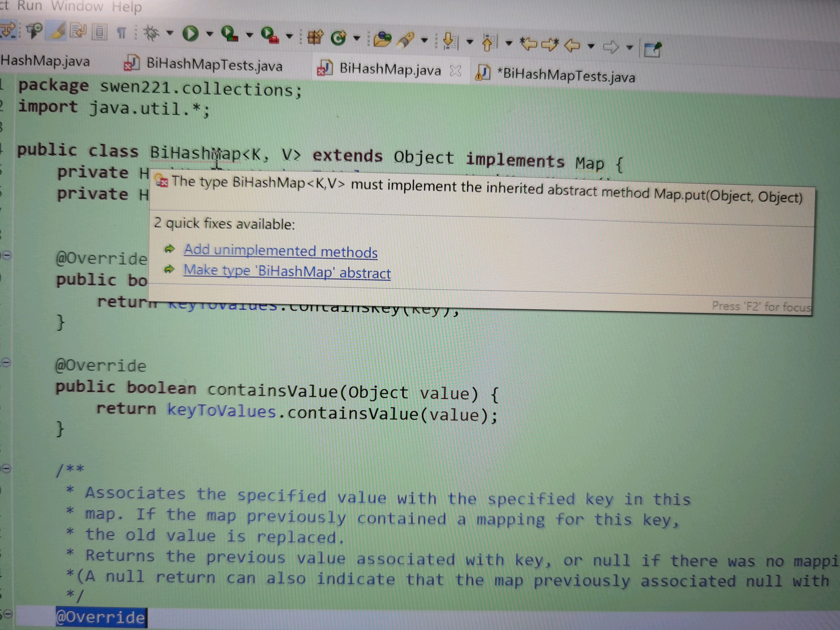Click the 'Press F2 for focus' hint text

[761, 306]
